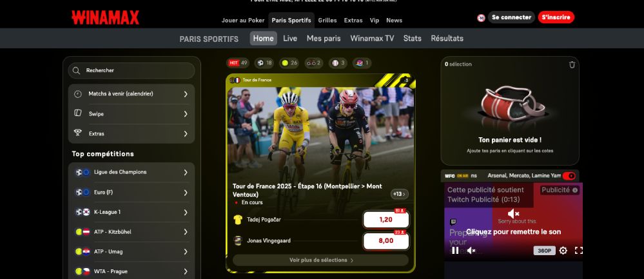
Task: Click 'Cliquez pour remettre le son'
Action: click(x=513, y=232)
